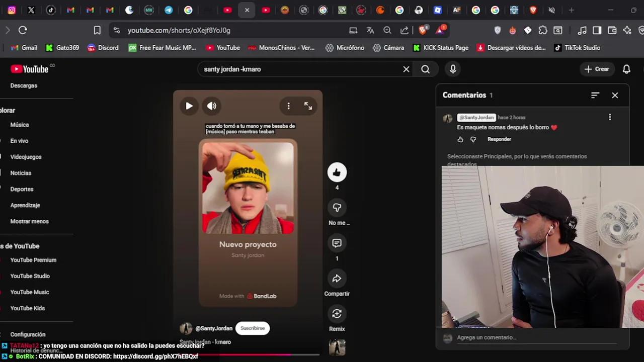The height and width of the screenshot is (362, 644).
Task: Open Gmail bookmark
Action: pyautogui.click(x=24, y=48)
